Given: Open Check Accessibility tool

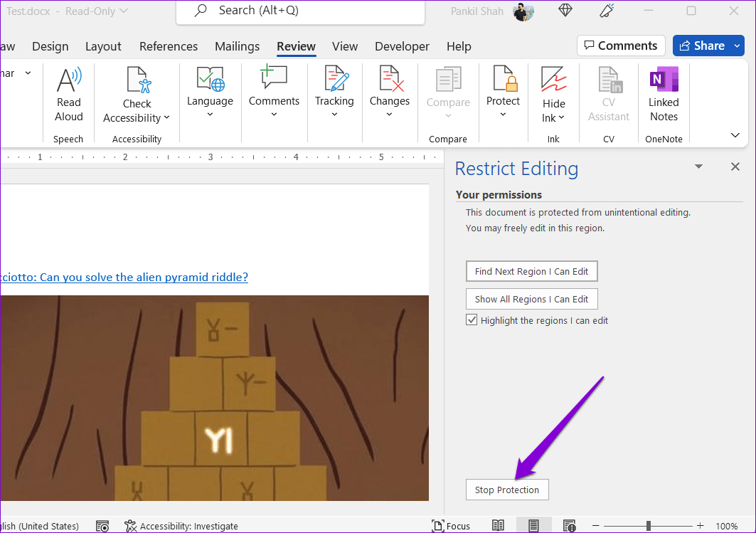Looking at the screenshot, I should click(137, 80).
